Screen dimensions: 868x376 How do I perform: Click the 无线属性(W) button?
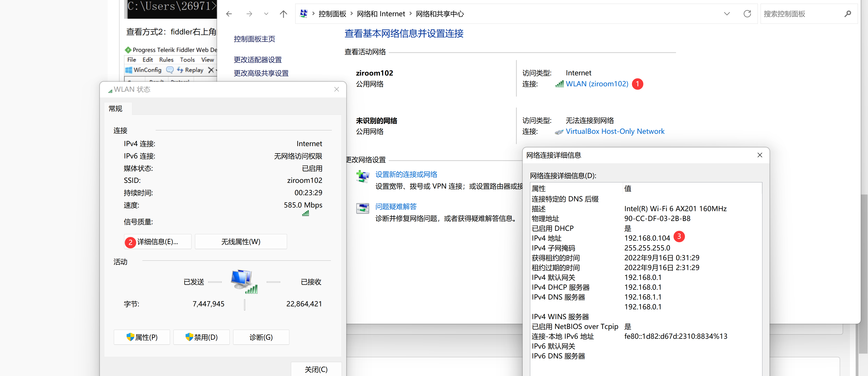[x=241, y=242]
